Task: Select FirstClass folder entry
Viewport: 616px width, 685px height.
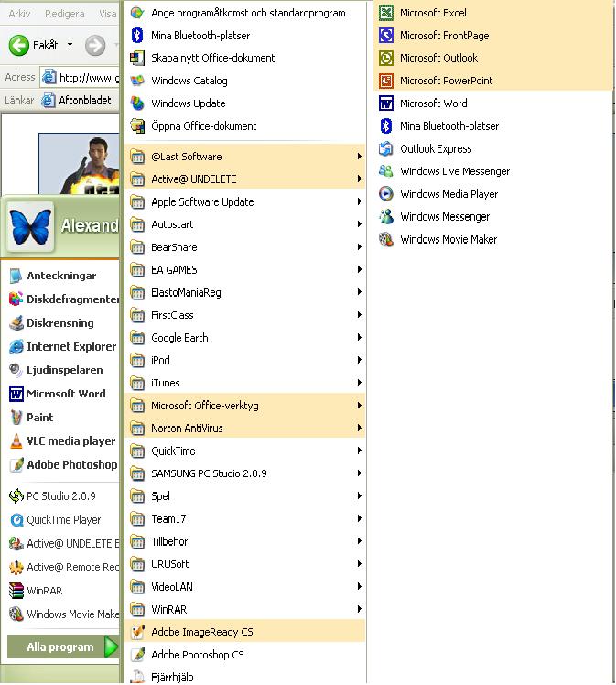Action: pyautogui.click(x=245, y=315)
